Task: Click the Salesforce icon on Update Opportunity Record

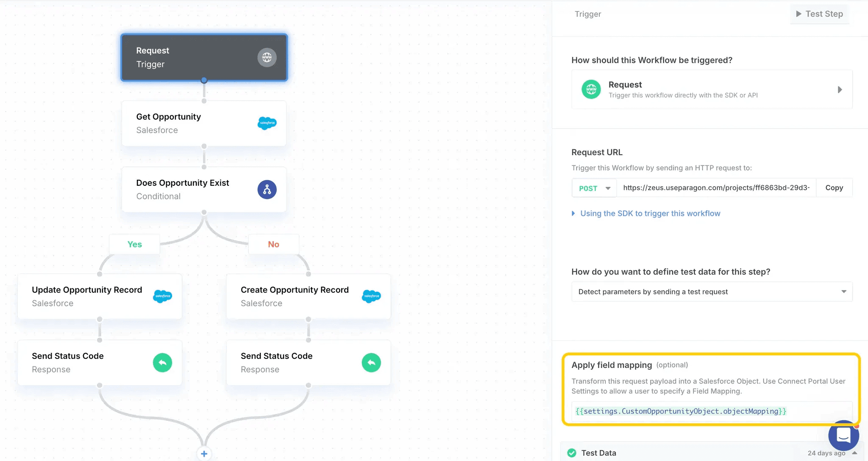Action: [x=163, y=296]
